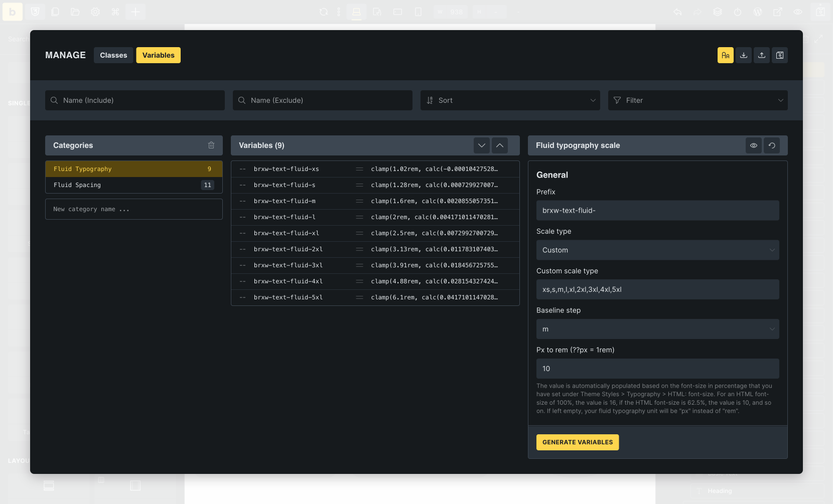Switch to the Classes tab

pyautogui.click(x=113, y=55)
